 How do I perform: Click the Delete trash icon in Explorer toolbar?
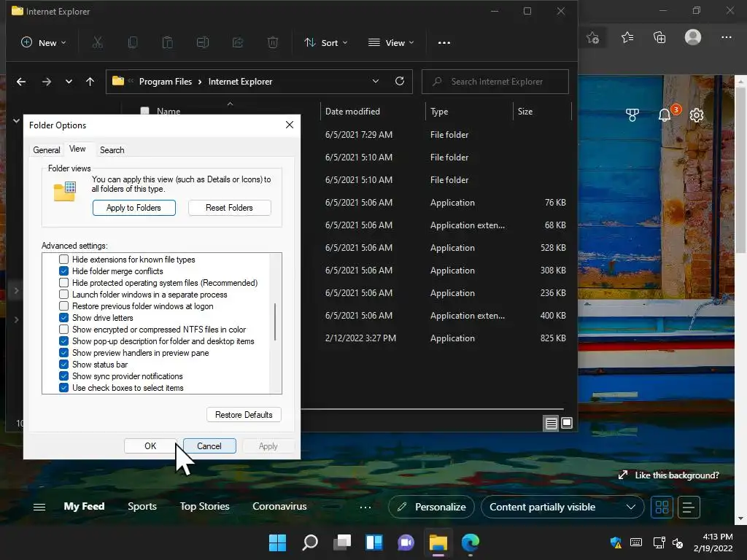coord(273,42)
